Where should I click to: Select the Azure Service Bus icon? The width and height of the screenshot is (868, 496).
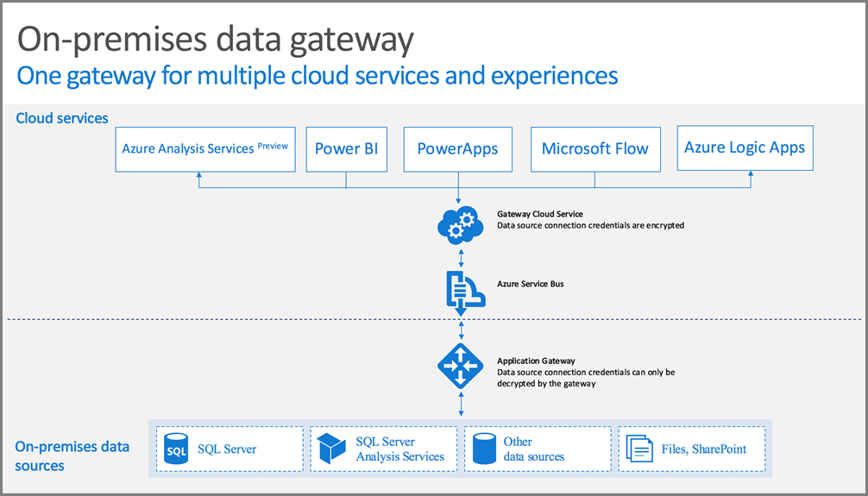click(466, 289)
